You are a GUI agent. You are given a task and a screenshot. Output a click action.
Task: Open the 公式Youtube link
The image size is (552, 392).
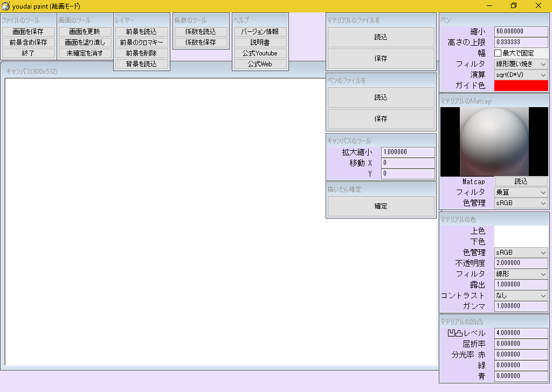coord(260,53)
